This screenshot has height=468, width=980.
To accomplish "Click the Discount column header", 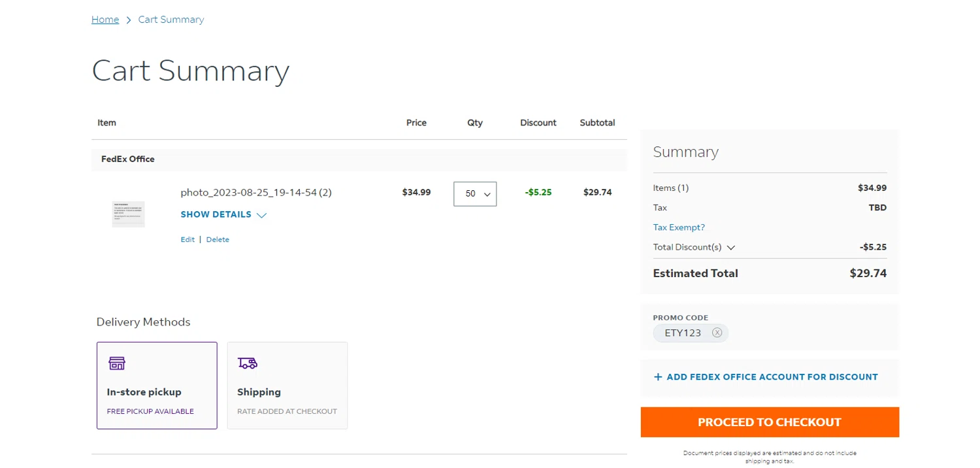I will [x=538, y=123].
